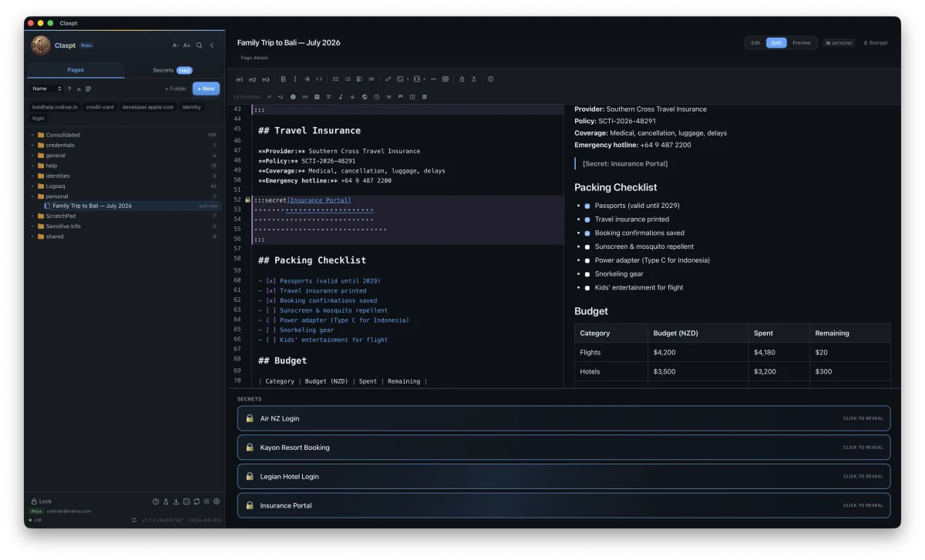Open the settings gear in the sidebar footer
This screenshot has width=925, height=560.
coord(217,501)
